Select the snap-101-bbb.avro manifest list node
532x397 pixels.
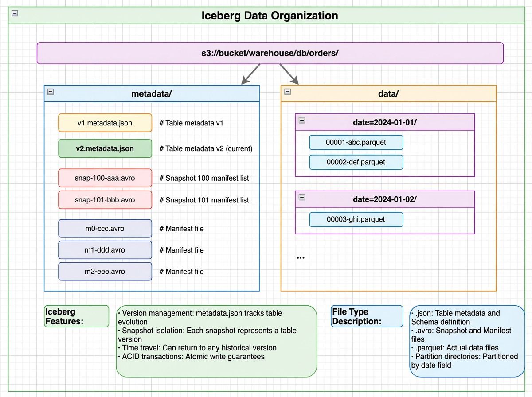click(x=105, y=199)
